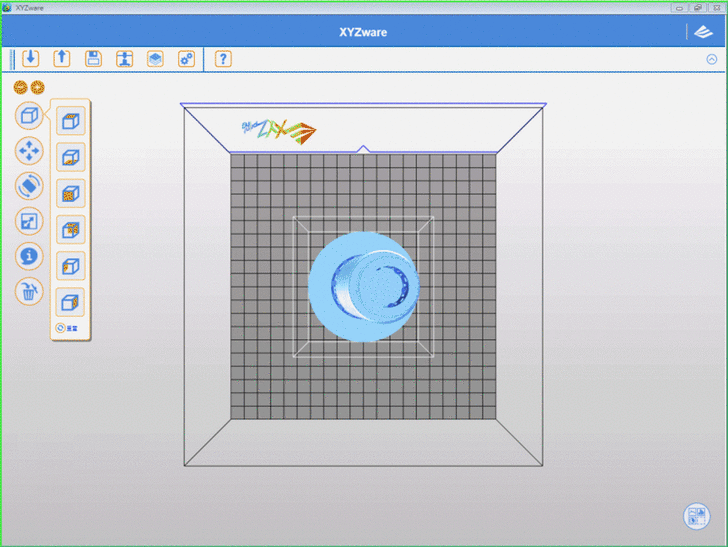The image size is (728, 547).
Task: Open Help with the question mark icon
Action: coord(223,59)
